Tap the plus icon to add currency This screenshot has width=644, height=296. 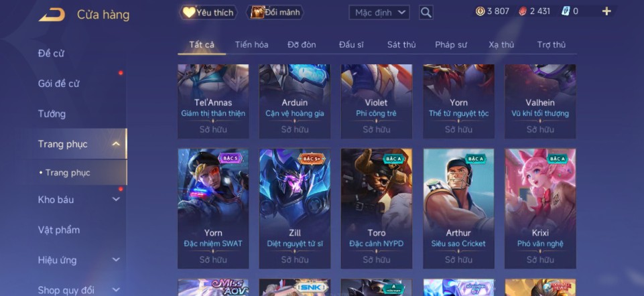[x=606, y=11]
